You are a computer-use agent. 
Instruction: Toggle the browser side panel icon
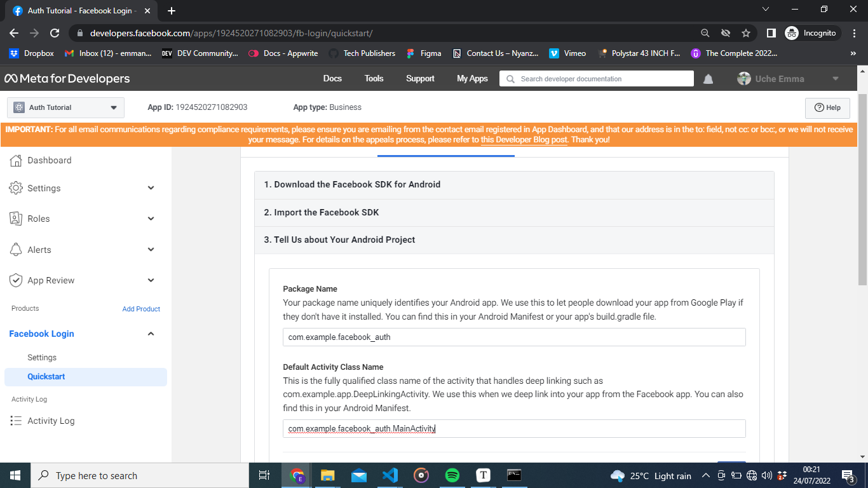(771, 33)
